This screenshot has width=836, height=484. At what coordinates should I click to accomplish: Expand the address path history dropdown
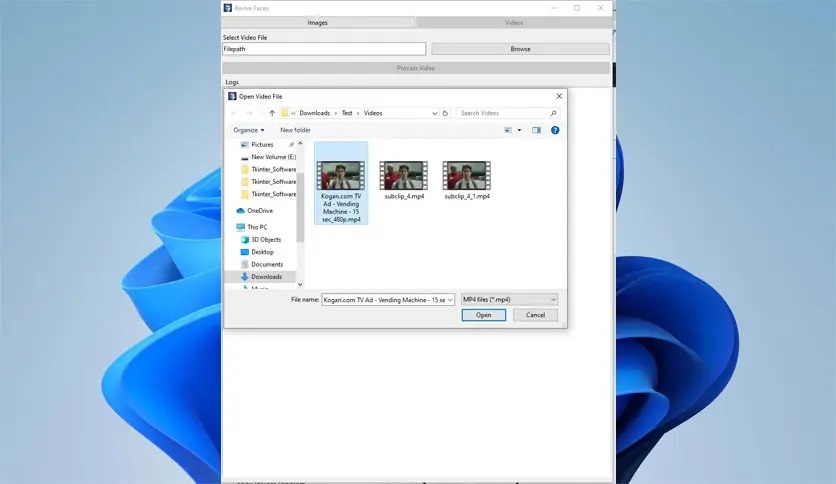click(x=435, y=113)
